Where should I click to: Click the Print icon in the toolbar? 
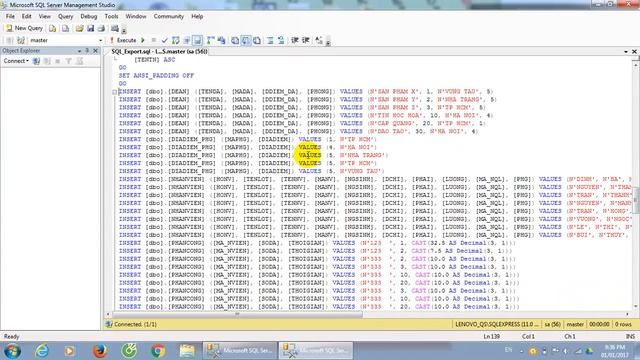(101, 28)
